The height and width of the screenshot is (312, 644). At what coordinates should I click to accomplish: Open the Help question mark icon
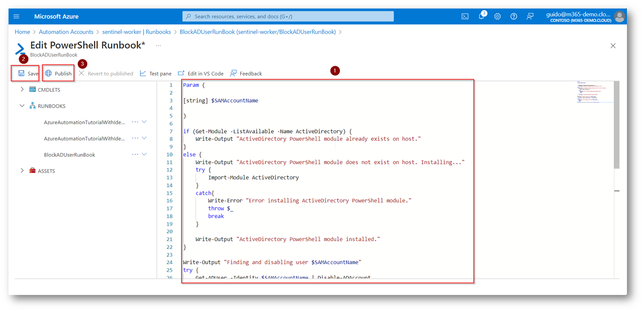514,17
